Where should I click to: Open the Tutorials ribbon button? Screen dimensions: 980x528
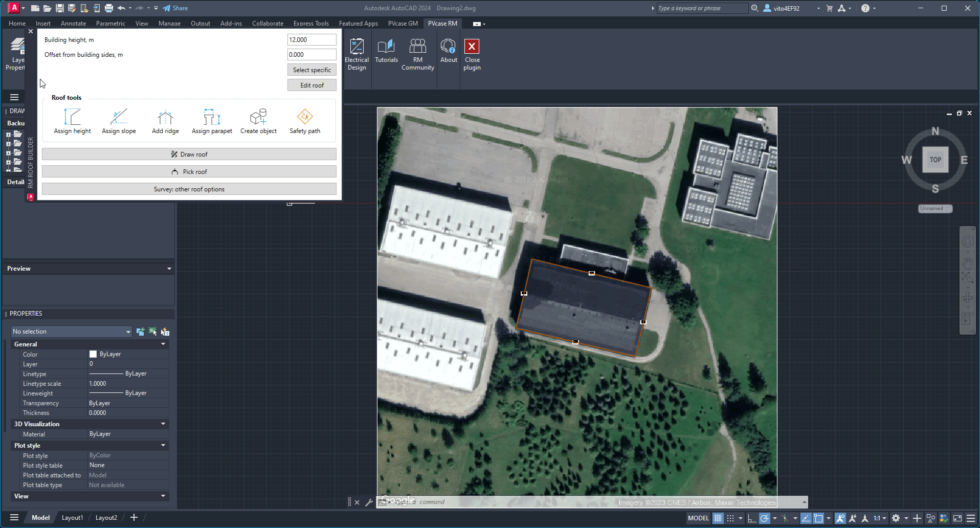tap(386, 51)
